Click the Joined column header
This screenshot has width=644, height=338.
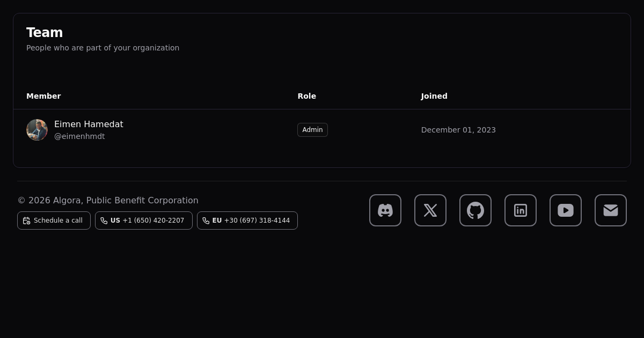(x=434, y=96)
